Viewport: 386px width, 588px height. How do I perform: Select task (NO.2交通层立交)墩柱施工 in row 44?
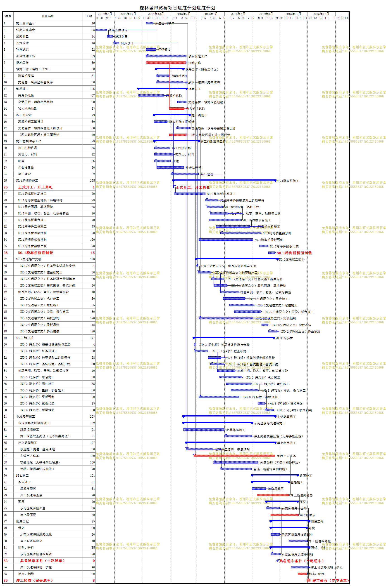pyautogui.click(x=39, y=305)
